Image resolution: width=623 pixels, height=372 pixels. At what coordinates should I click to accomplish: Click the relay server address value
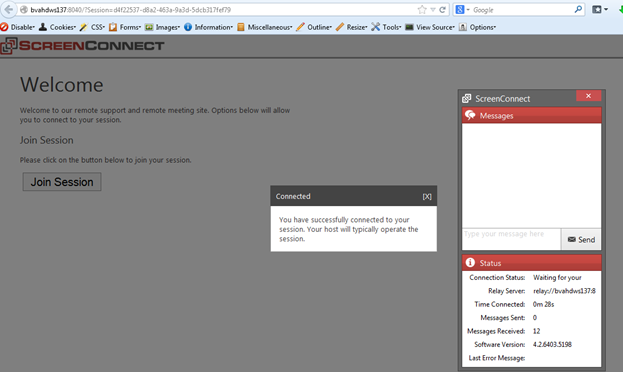(x=564, y=291)
